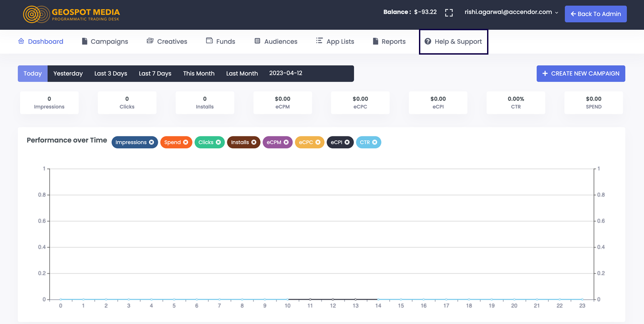Click the Installs stat card
The width and height of the screenshot is (644, 324).
(x=205, y=102)
